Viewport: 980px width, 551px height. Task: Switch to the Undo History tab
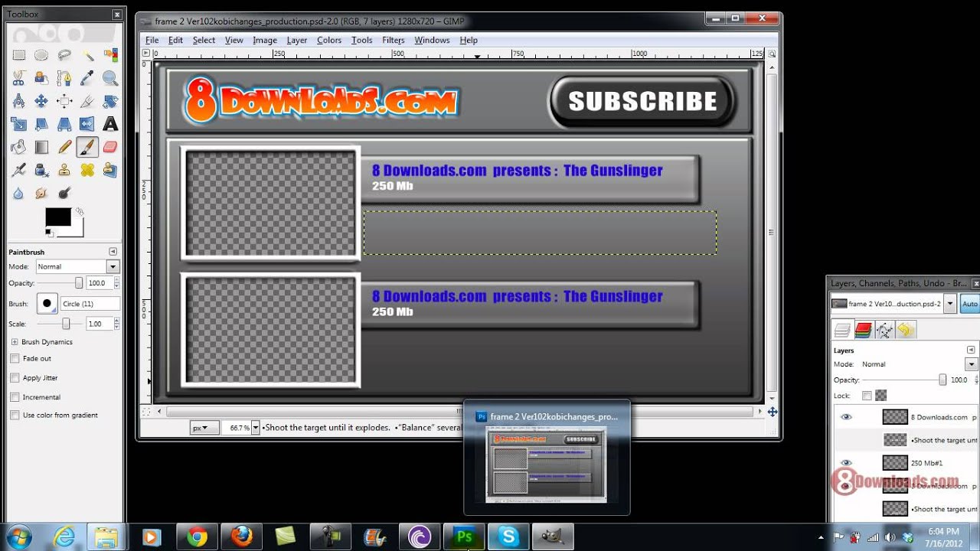tap(906, 330)
